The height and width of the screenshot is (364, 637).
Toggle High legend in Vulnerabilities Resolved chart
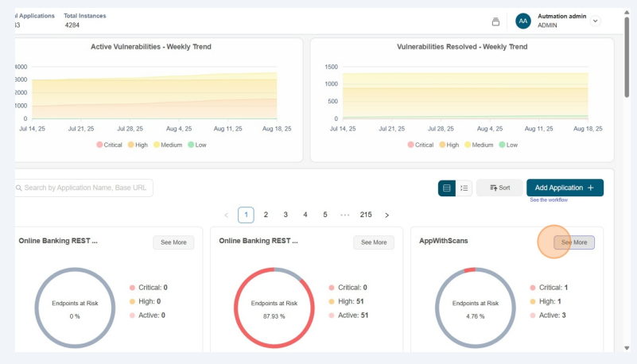[x=447, y=145]
